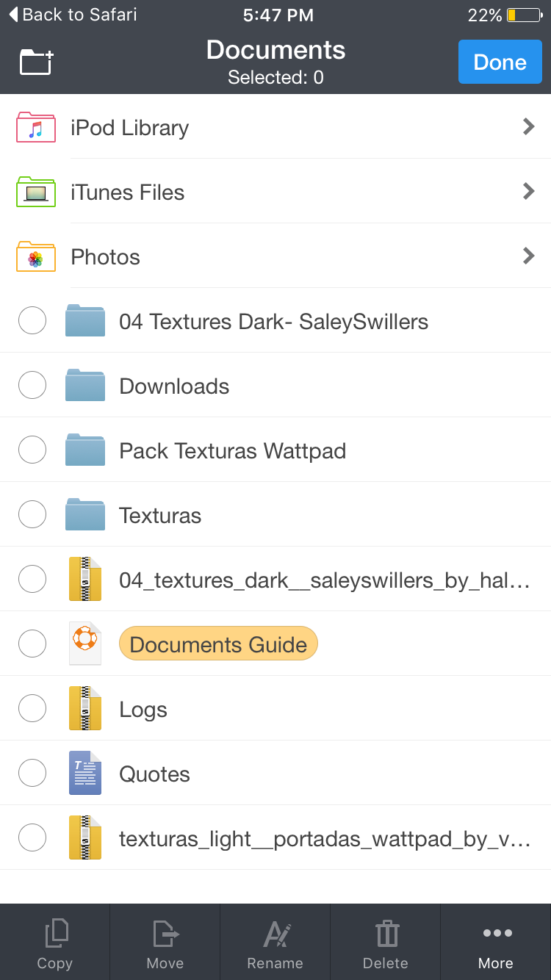This screenshot has width=551, height=980.
Task: Tap the Move icon in bottom toolbar
Action: click(x=165, y=934)
